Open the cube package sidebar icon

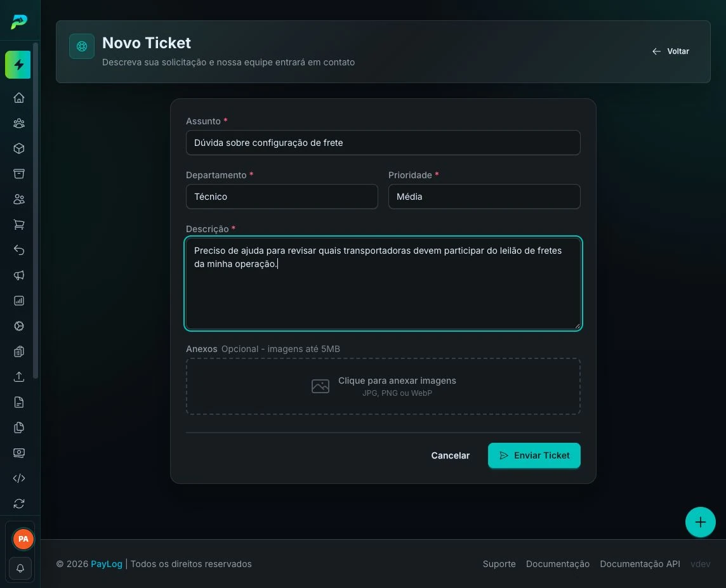[19, 148]
